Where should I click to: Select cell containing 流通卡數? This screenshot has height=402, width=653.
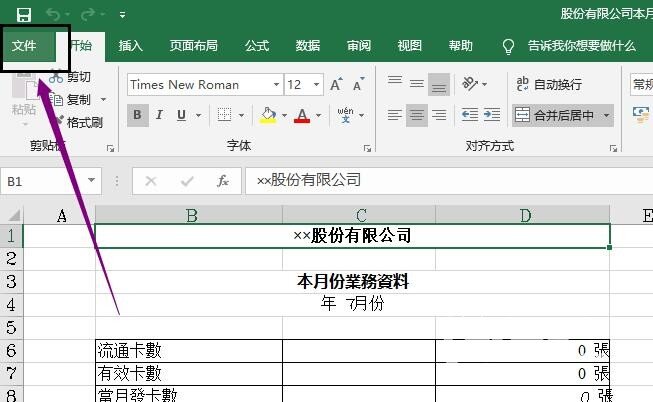pyautogui.click(x=188, y=350)
